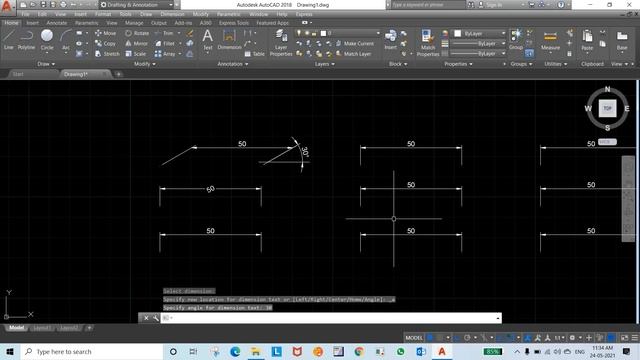Image resolution: width=640 pixels, height=360 pixels.
Task: Add new drawing tab with plus button
Action: (118, 74)
